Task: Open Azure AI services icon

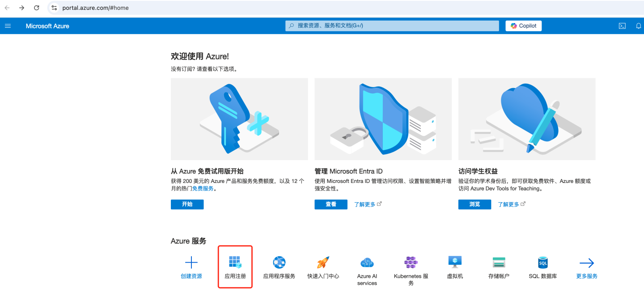Action: 367,263
